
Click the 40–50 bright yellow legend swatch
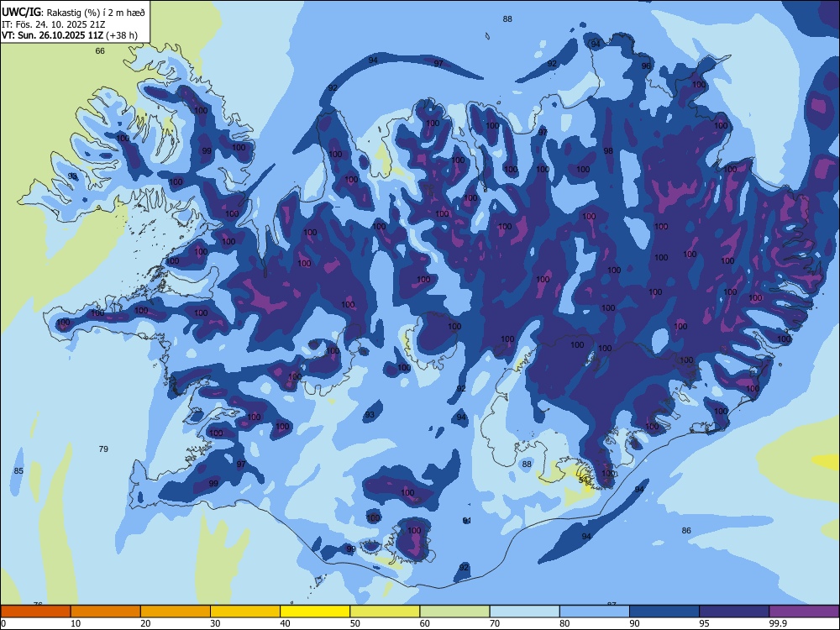pyautogui.click(x=315, y=612)
